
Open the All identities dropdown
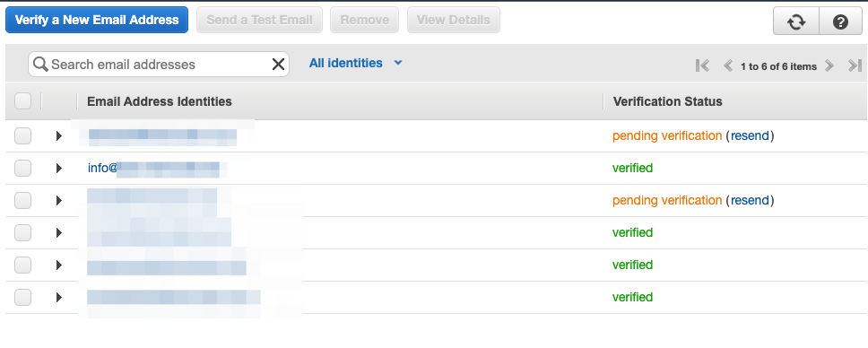click(x=355, y=63)
